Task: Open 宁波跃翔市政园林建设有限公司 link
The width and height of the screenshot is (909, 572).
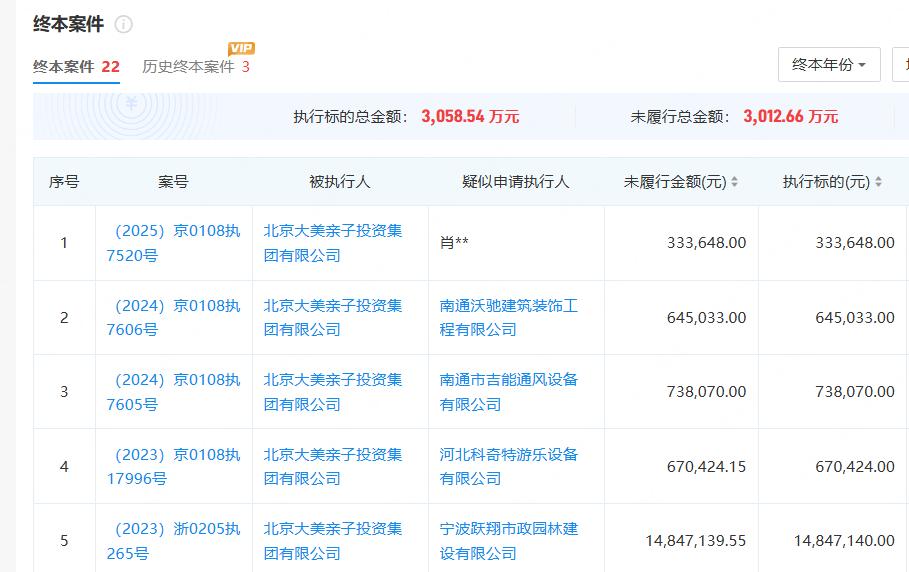Action: point(509,541)
